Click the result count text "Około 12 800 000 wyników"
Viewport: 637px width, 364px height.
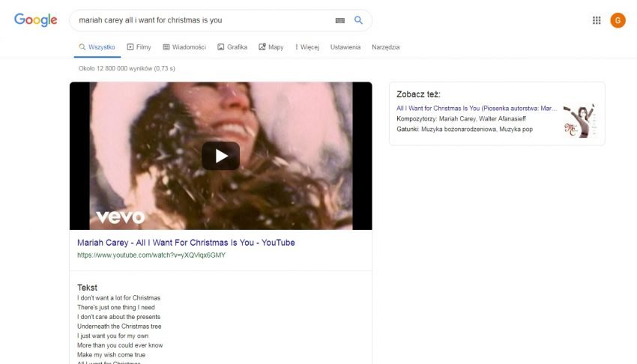115,69
